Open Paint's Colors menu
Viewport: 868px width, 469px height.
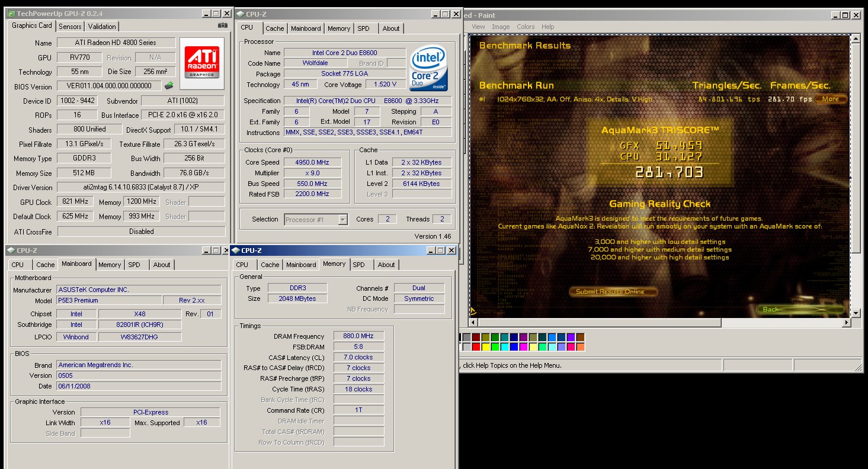526,27
